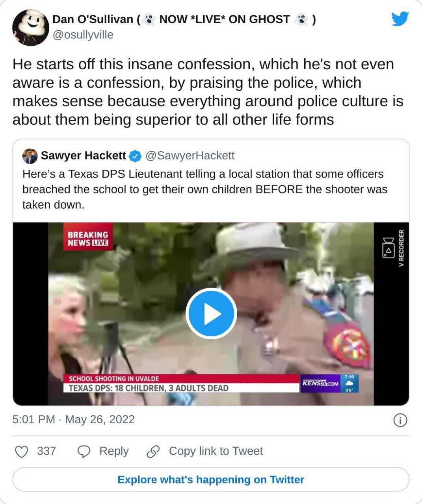Open the @SawyerHackett handle link
This screenshot has height=504, width=422.
pos(190,156)
